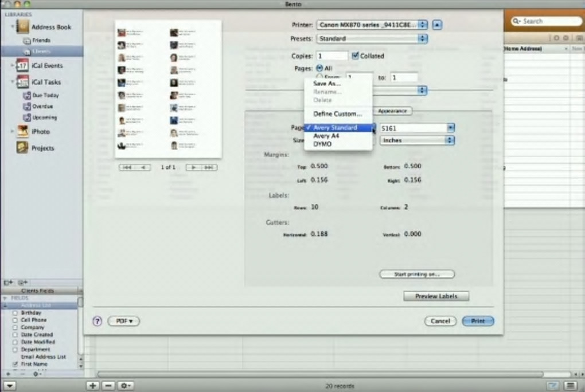Select the Friends collection icon
The width and height of the screenshot is (585, 392).
pos(26,40)
